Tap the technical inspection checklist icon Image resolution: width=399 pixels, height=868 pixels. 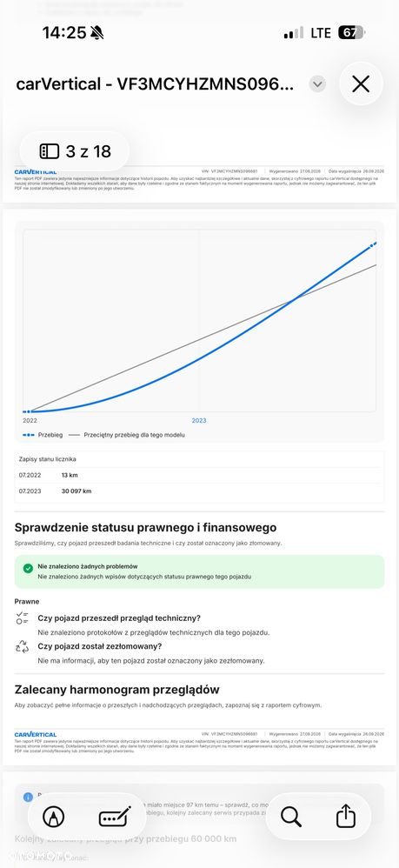pos(22,618)
